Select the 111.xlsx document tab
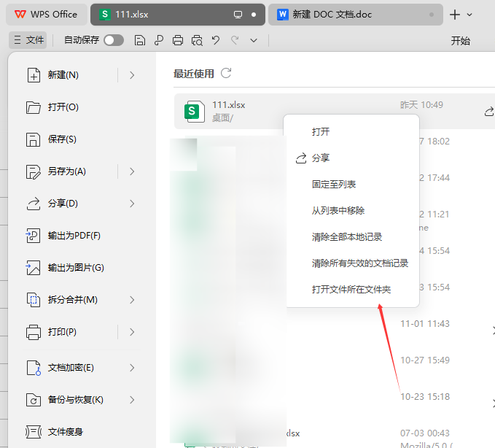Viewport: 495px width, 448px height. pyautogui.click(x=177, y=15)
